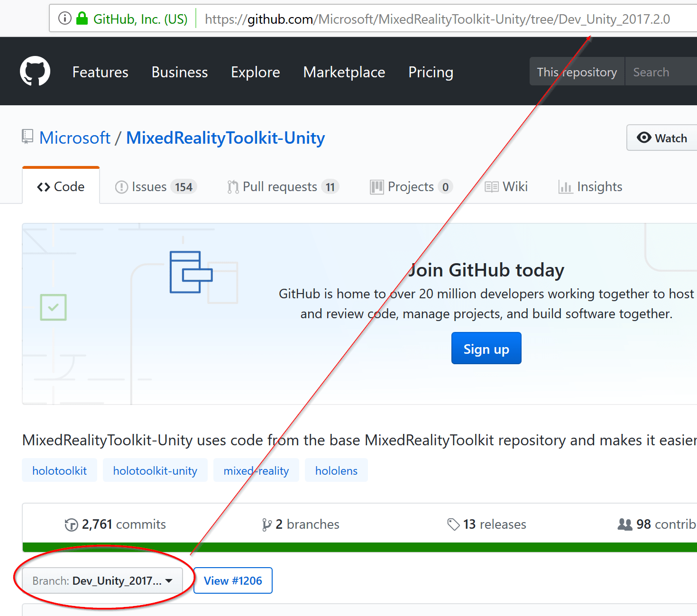The width and height of the screenshot is (697, 616).
Task: Click the Wiki book icon
Action: click(492, 187)
